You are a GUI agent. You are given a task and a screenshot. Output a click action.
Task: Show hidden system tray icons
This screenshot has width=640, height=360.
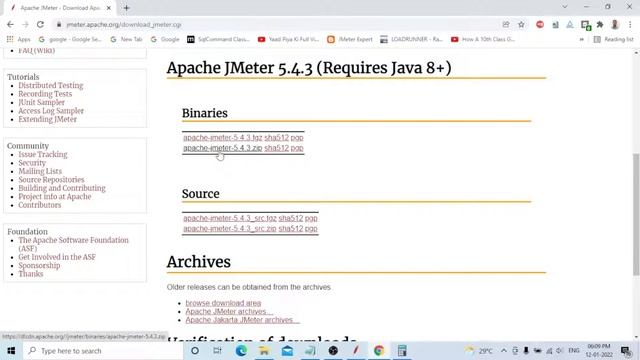[x=504, y=351]
